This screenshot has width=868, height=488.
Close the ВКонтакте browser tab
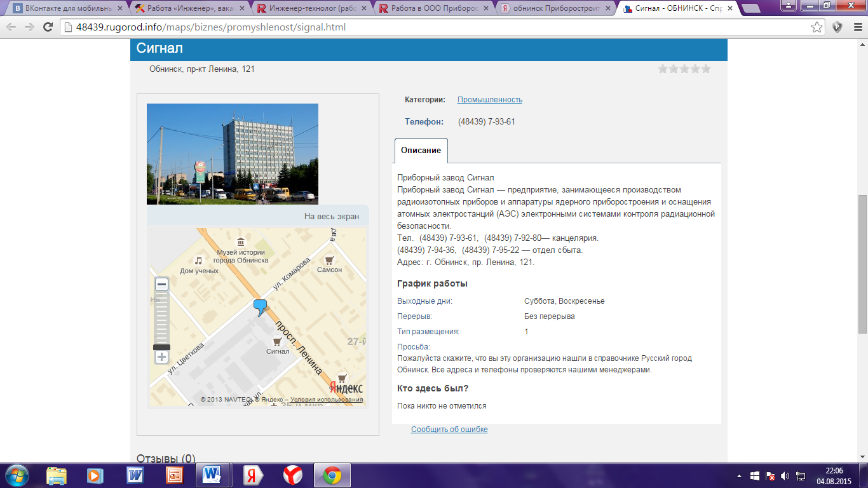point(119,9)
